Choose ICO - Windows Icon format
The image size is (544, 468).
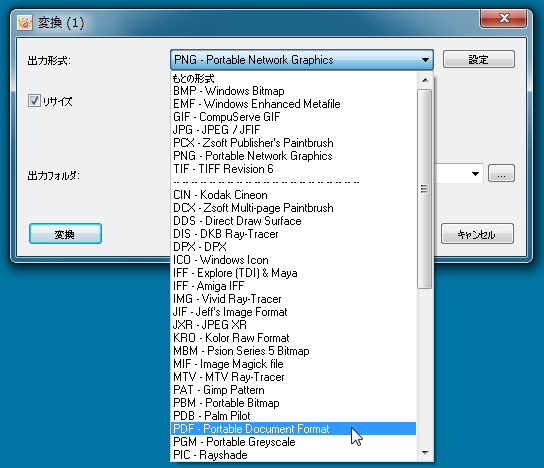tap(294, 260)
